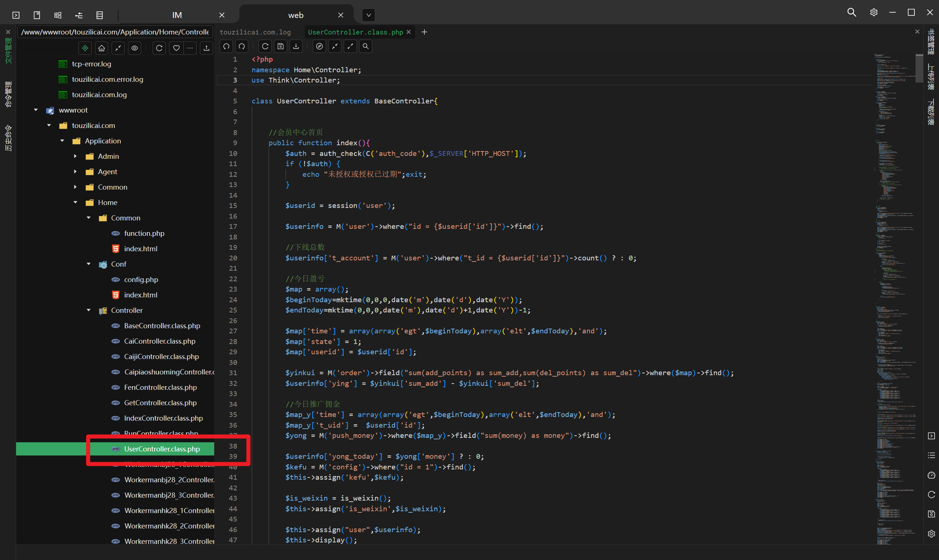Image resolution: width=939 pixels, height=560 pixels.
Task: Open global search in title bar
Action: (851, 12)
